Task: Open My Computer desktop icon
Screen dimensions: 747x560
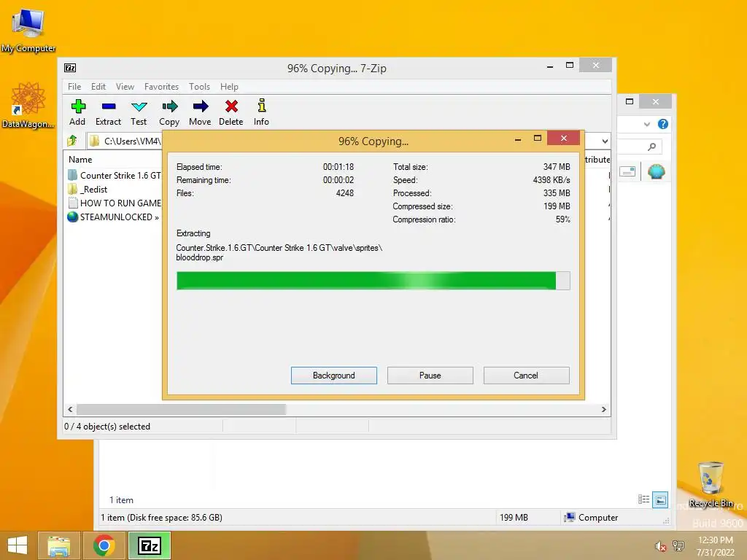Action: [x=28, y=29]
